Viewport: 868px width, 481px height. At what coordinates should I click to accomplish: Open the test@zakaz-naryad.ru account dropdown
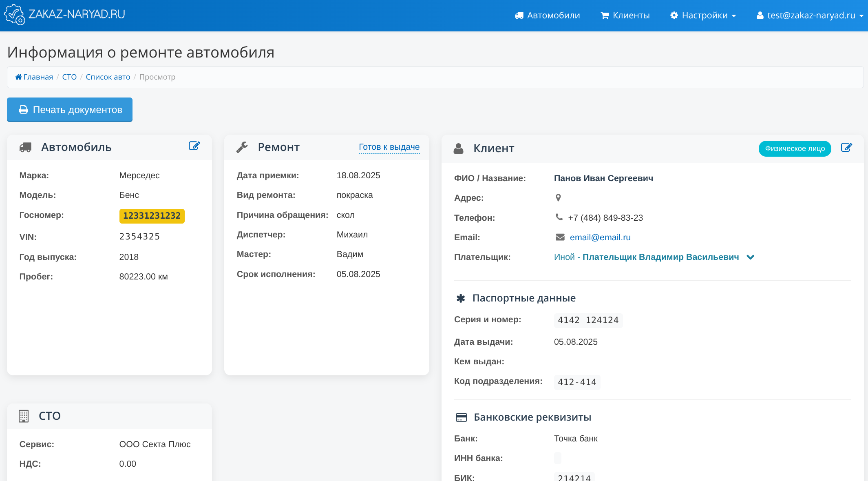coord(810,16)
